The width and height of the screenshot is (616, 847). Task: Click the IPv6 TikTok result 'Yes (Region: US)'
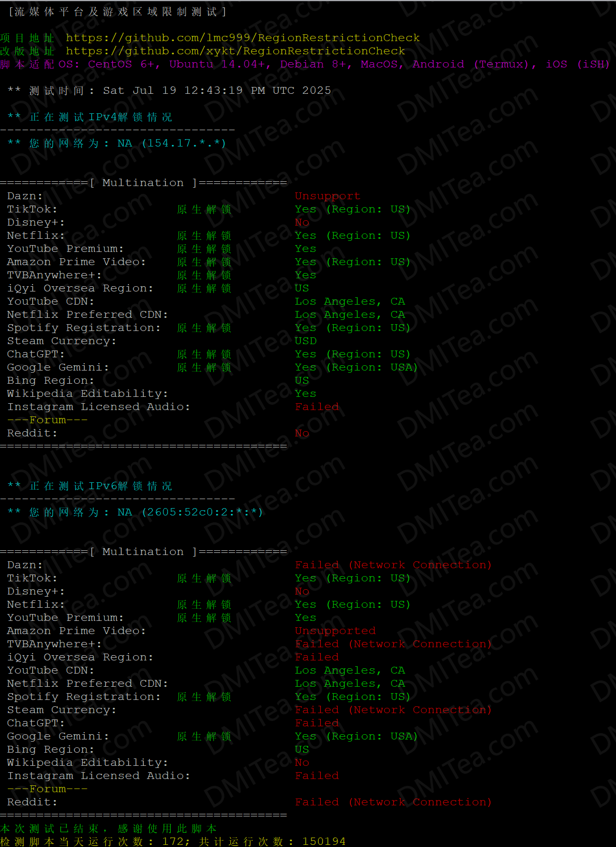(x=353, y=578)
